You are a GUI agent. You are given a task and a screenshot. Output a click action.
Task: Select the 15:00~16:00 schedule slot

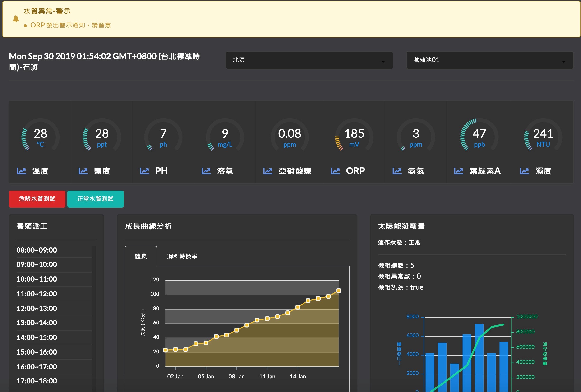(54, 352)
